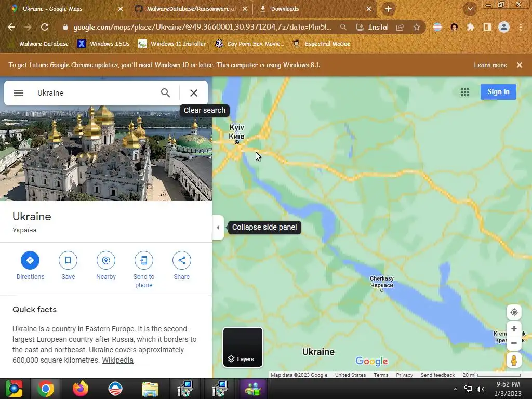Open a new browser tab
Screen dimensions: 532x399
coord(389,9)
